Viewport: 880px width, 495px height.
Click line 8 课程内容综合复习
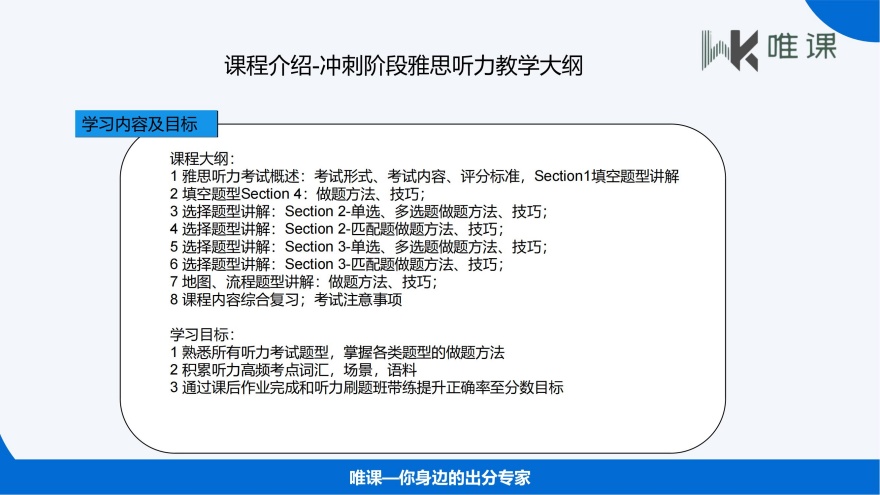tap(286, 300)
